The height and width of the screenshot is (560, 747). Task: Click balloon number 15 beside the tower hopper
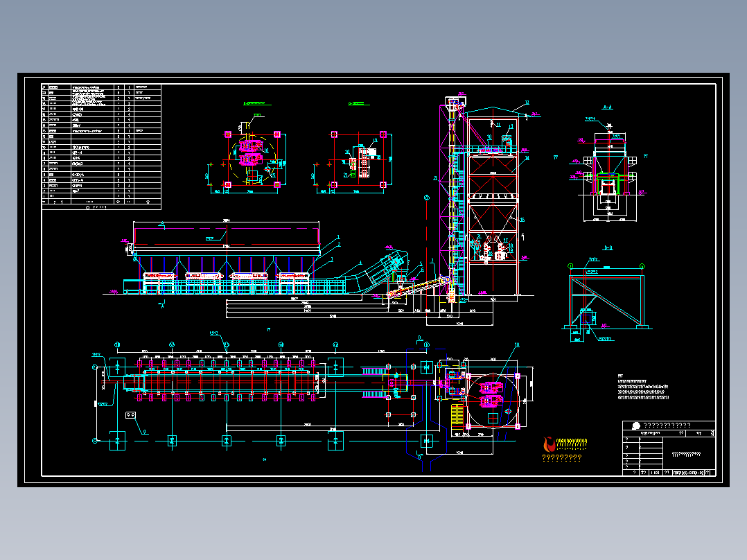522,220
